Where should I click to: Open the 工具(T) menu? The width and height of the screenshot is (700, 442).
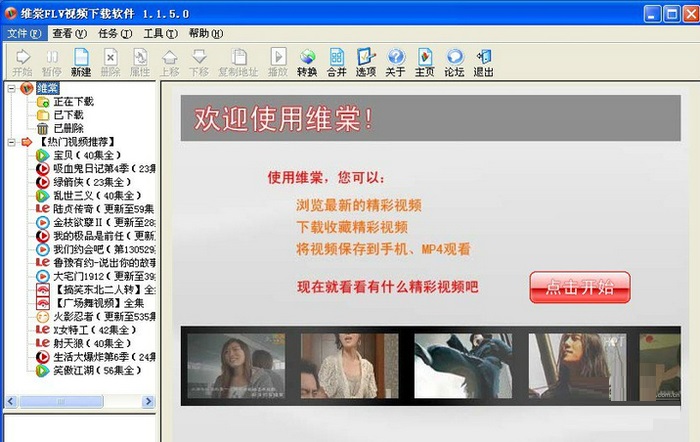coord(161,33)
